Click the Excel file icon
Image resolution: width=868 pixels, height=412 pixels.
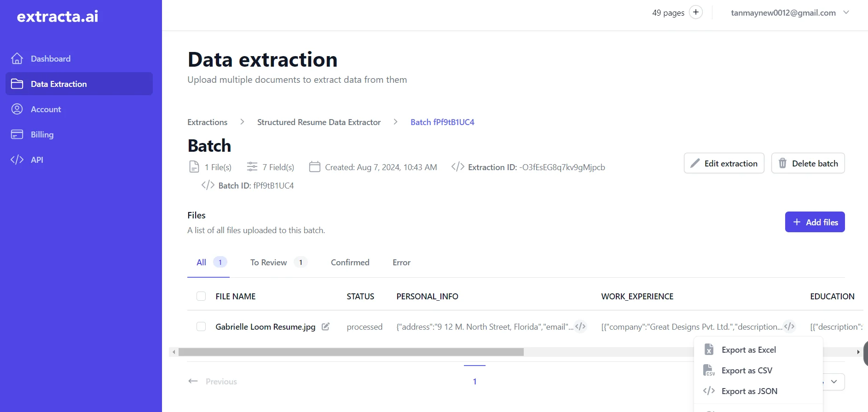(709, 349)
